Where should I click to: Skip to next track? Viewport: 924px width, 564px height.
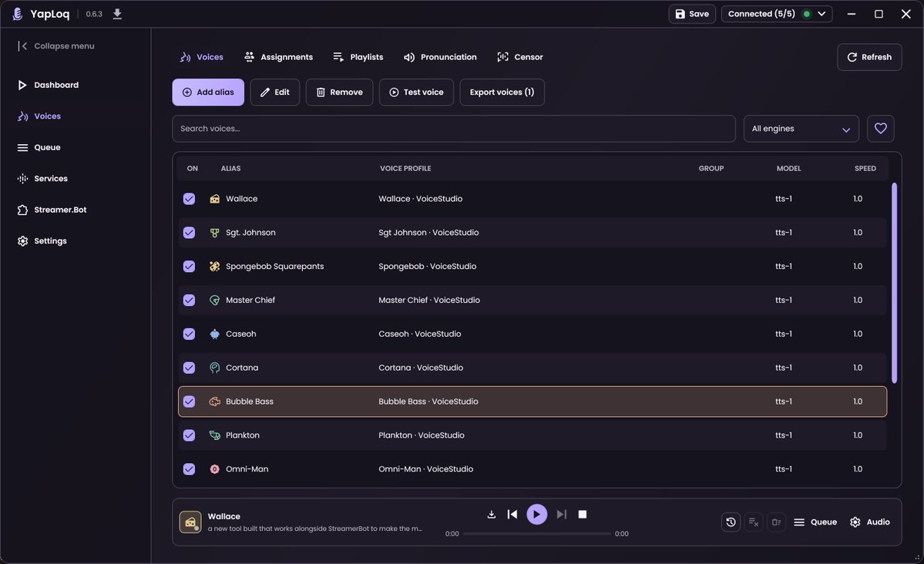[x=562, y=515]
